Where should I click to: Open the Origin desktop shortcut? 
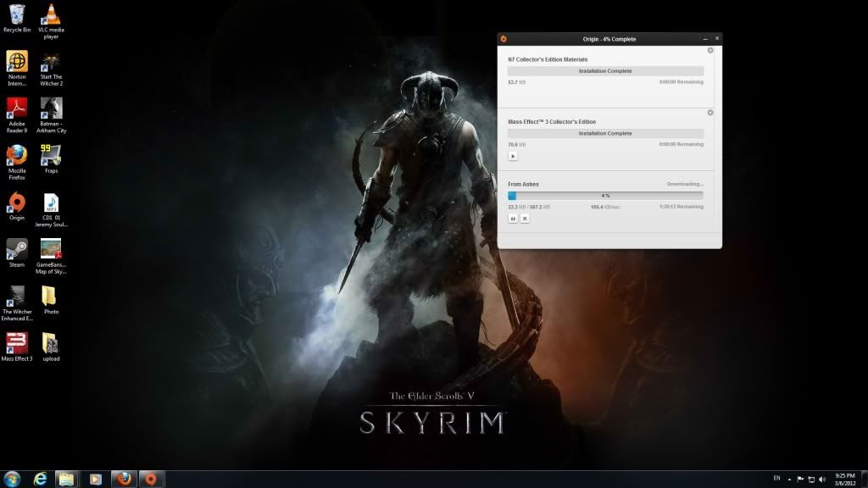(17, 203)
